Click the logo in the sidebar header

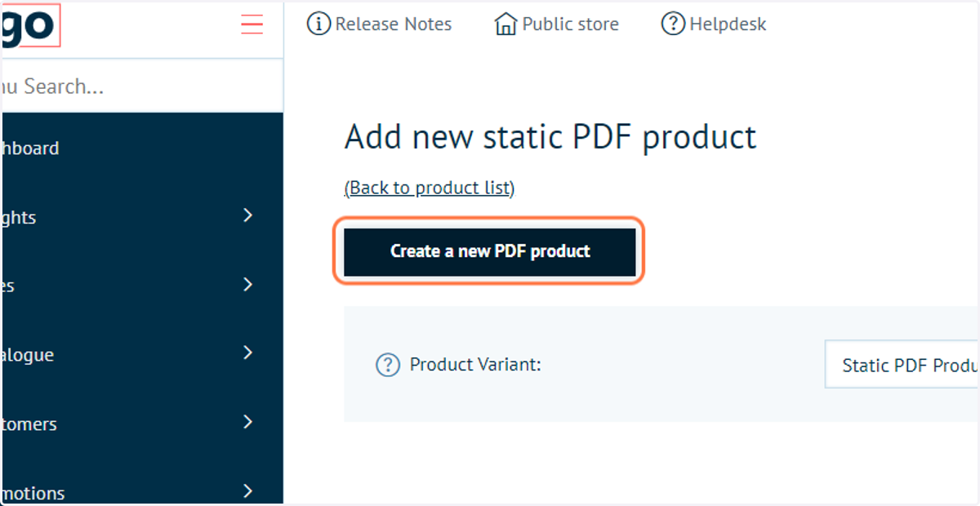click(x=29, y=24)
